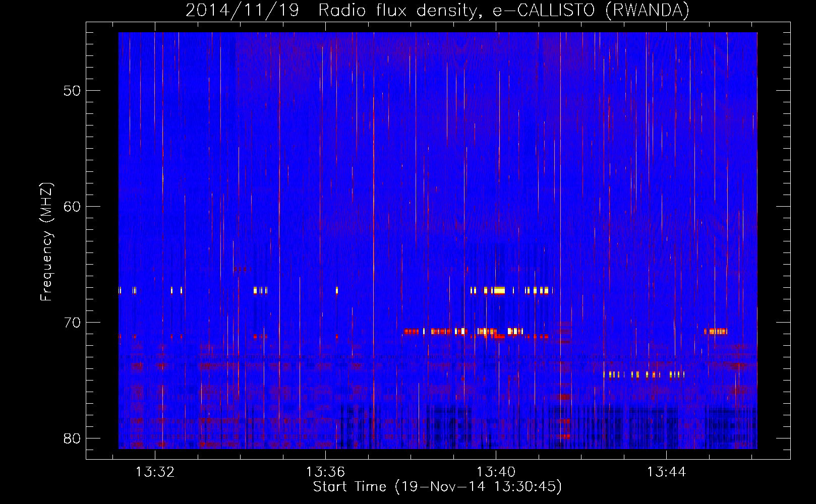
Task: Click the 50 frequency tick label
Action: 72,91
